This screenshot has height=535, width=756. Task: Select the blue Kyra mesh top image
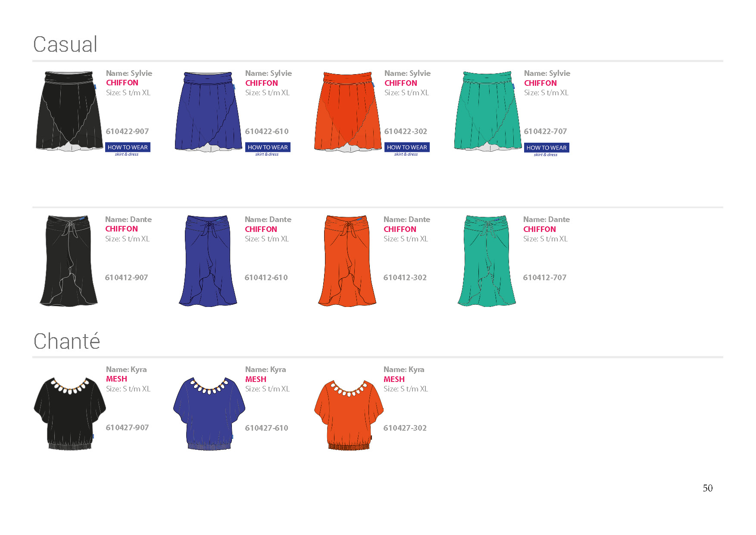[x=209, y=414]
